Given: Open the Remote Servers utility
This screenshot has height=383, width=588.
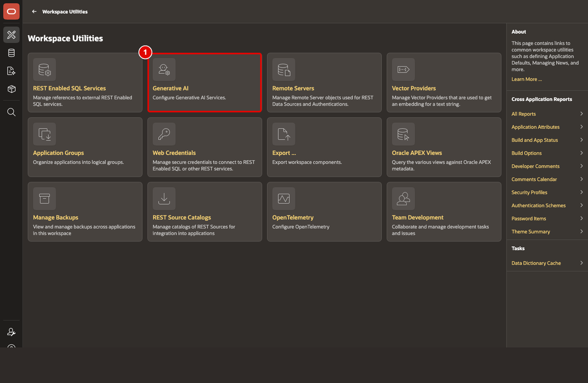Looking at the screenshot, I should click(x=324, y=82).
